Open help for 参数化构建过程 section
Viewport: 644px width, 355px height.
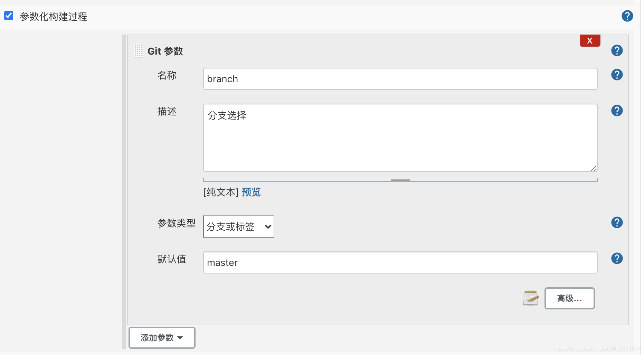coord(627,16)
